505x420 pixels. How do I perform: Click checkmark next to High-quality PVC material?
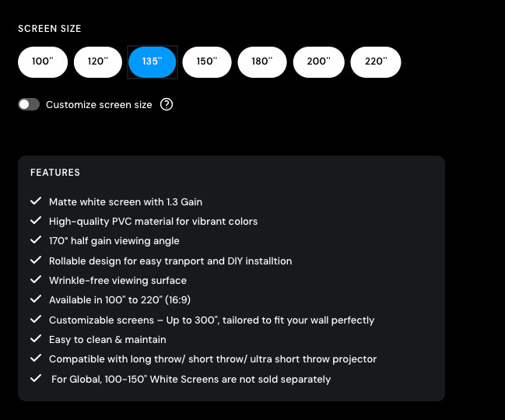(x=35, y=221)
